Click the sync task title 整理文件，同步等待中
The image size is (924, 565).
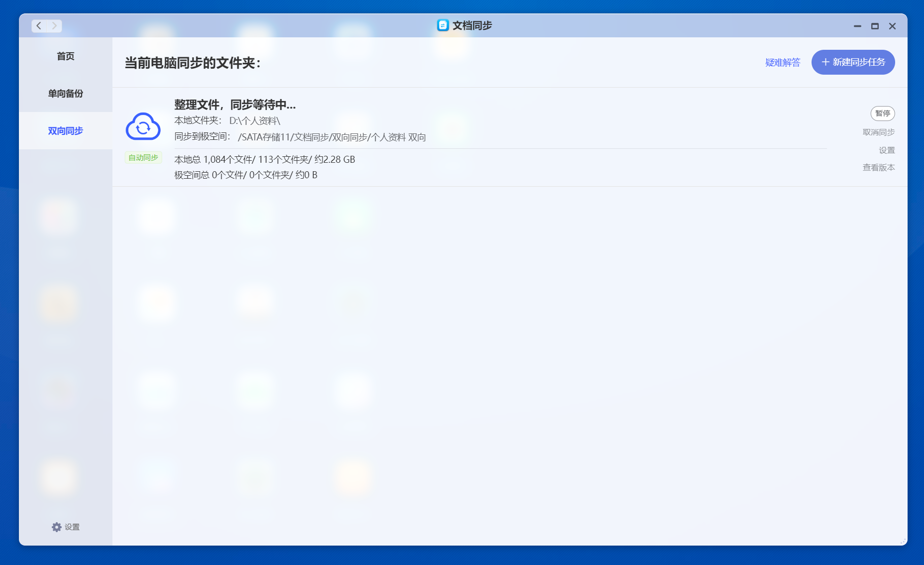point(234,105)
